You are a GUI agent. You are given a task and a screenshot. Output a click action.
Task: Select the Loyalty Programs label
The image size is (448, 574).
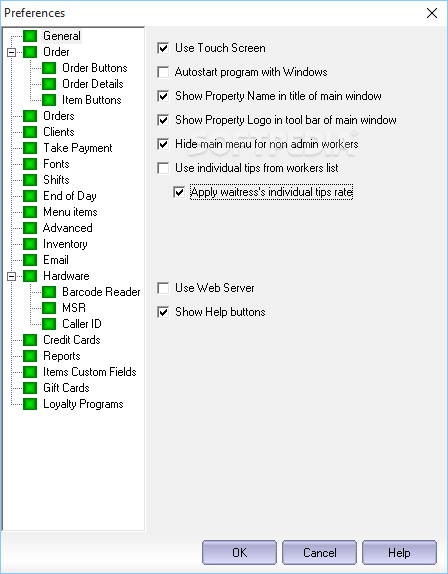(x=83, y=404)
